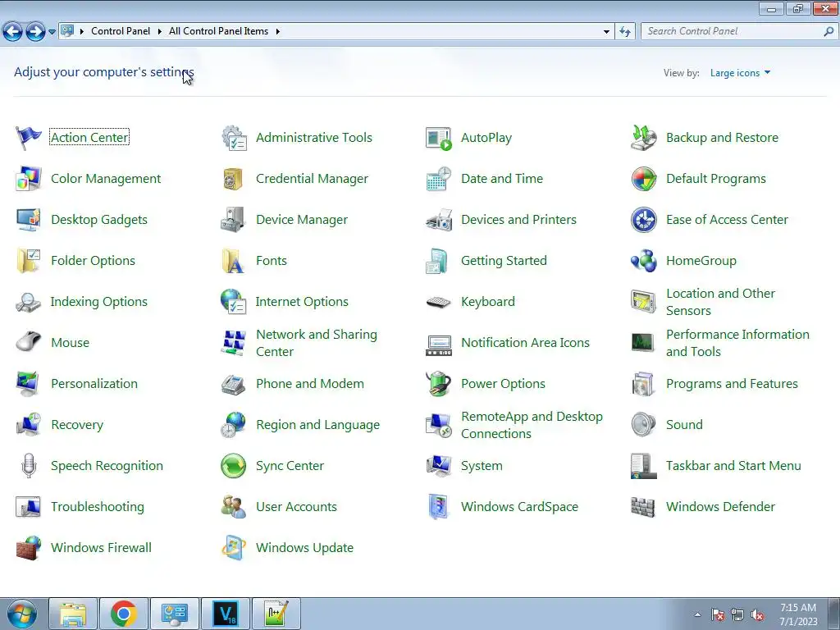Click the All Control Panel Items breadcrumb

tap(218, 31)
